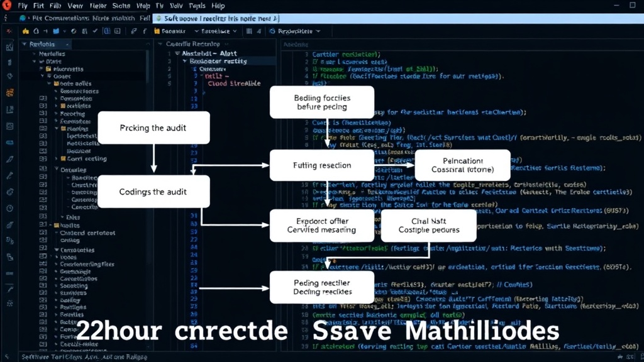
Task: Toggle box beside 'Dotezleg' row
Action: (43, 169)
